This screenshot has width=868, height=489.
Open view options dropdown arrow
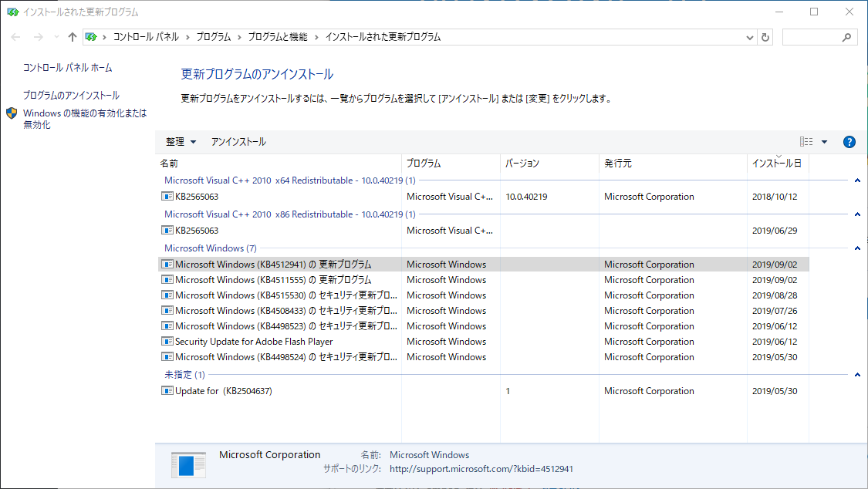[x=824, y=142]
